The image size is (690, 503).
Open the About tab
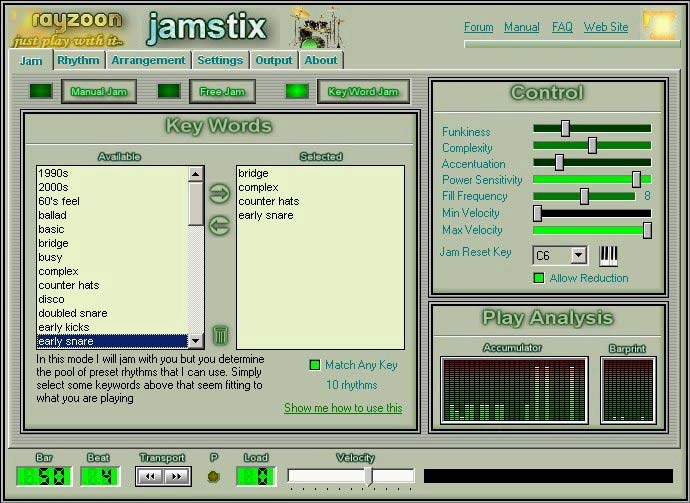click(x=321, y=60)
